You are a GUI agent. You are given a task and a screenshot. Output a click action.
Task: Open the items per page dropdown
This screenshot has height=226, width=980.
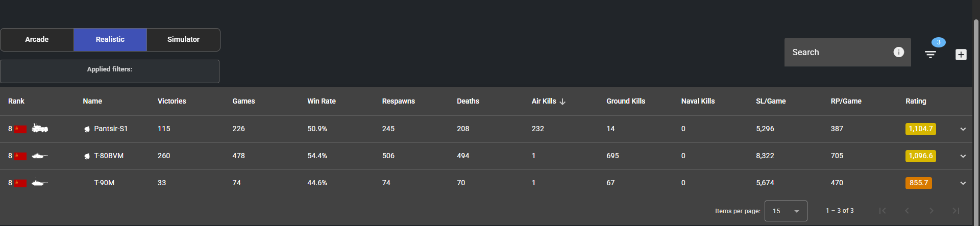pyautogui.click(x=786, y=211)
